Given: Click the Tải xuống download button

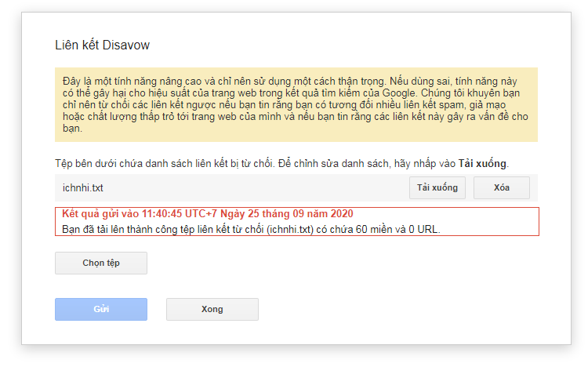Looking at the screenshot, I should coord(437,188).
